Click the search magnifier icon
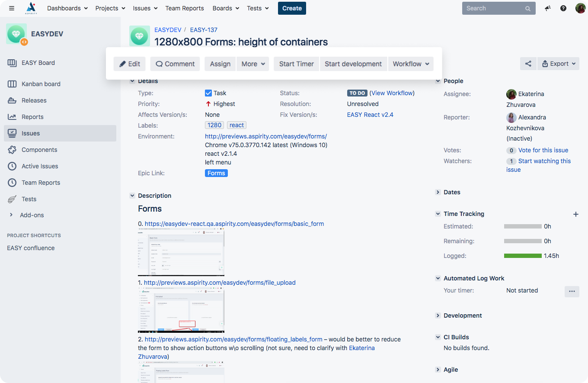This screenshot has height=383, width=588. 528,9
